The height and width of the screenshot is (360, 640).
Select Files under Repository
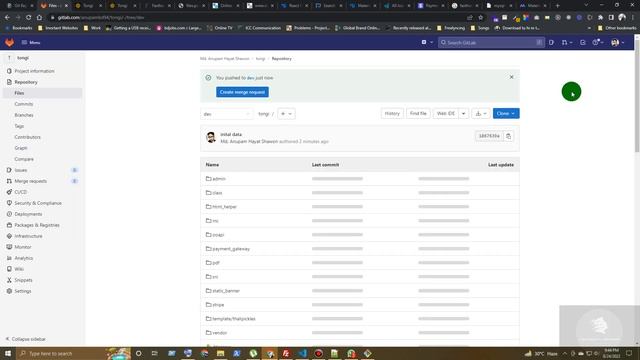19,93
